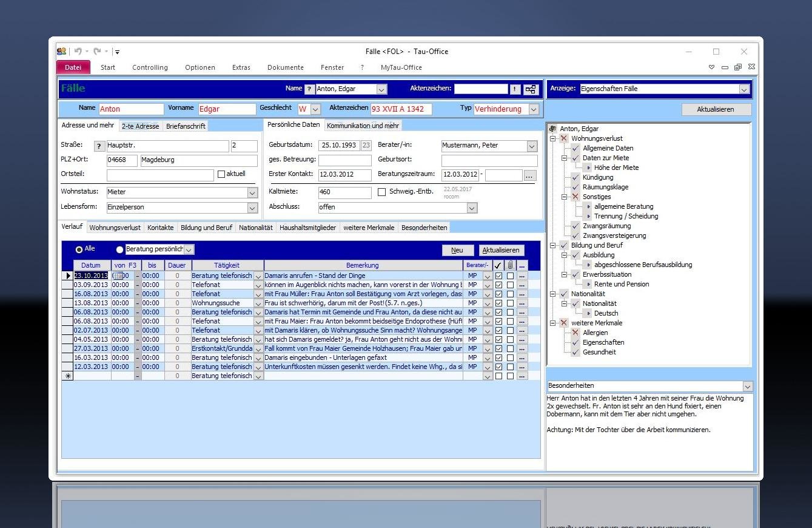
Task: Click the paperclip attachment column header
Action: pos(510,265)
